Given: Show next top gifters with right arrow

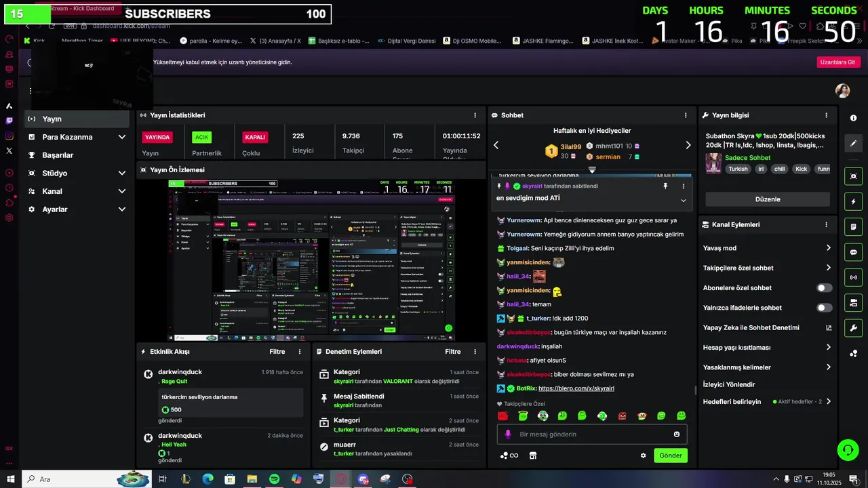Looking at the screenshot, I should pyautogui.click(x=688, y=145).
